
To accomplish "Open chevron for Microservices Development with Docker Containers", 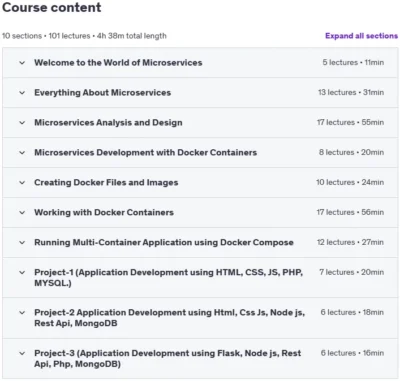I will [22, 153].
